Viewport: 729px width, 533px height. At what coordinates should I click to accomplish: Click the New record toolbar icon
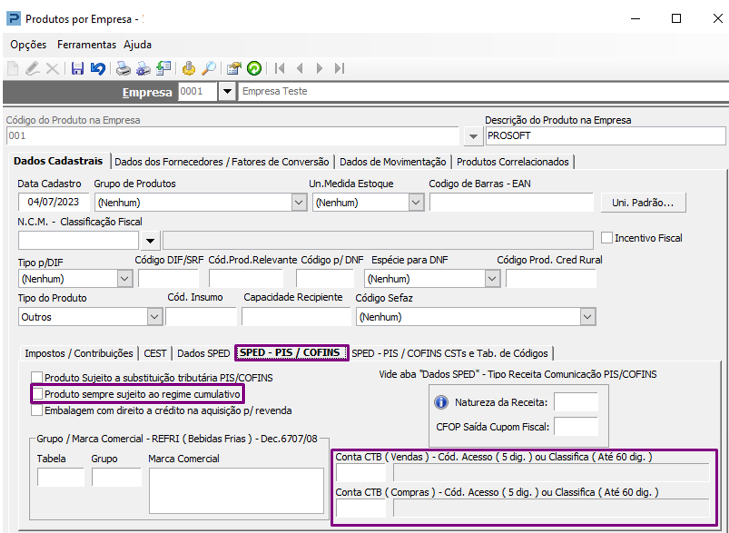tap(13, 69)
